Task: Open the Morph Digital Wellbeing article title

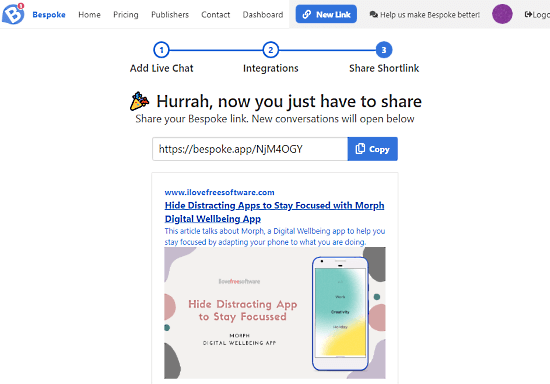Action: pyautogui.click(x=274, y=212)
